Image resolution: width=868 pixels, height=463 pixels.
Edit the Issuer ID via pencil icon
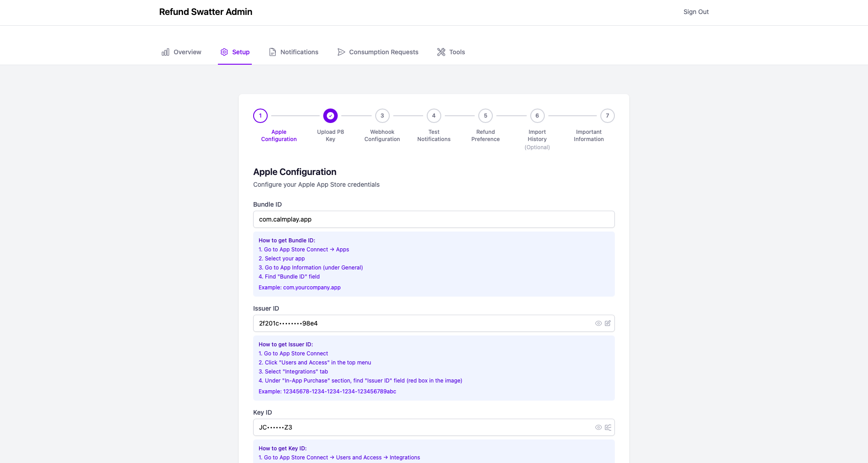pyautogui.click(x=608, y=323)
